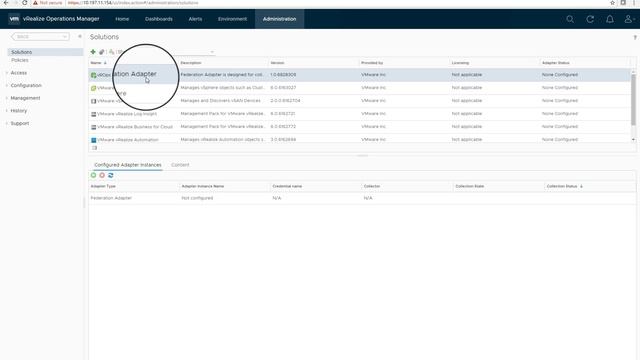Viewport: 640px width, 360px height.
Task: Click the configure solution icon beside the plus
Action: pyautogui.click(x=102, y=52)
